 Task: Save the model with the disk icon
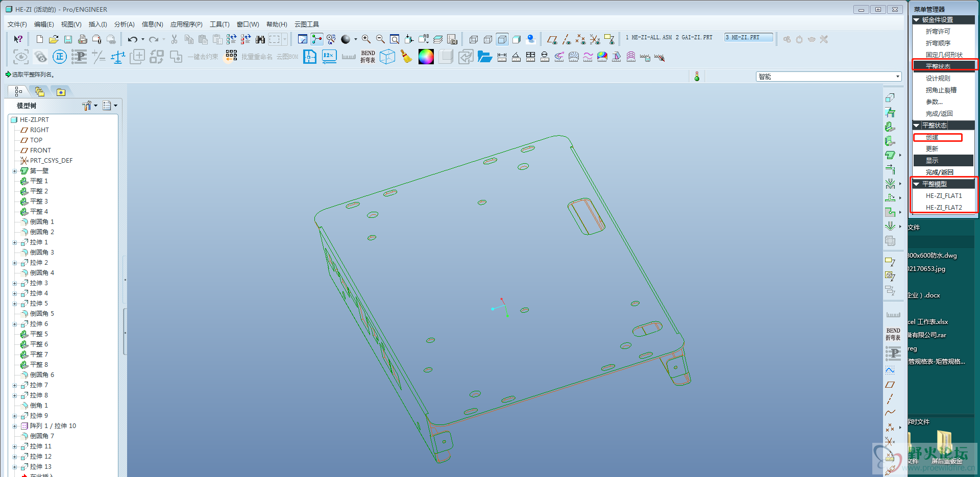pyautogui.click(x=68, y=39)
